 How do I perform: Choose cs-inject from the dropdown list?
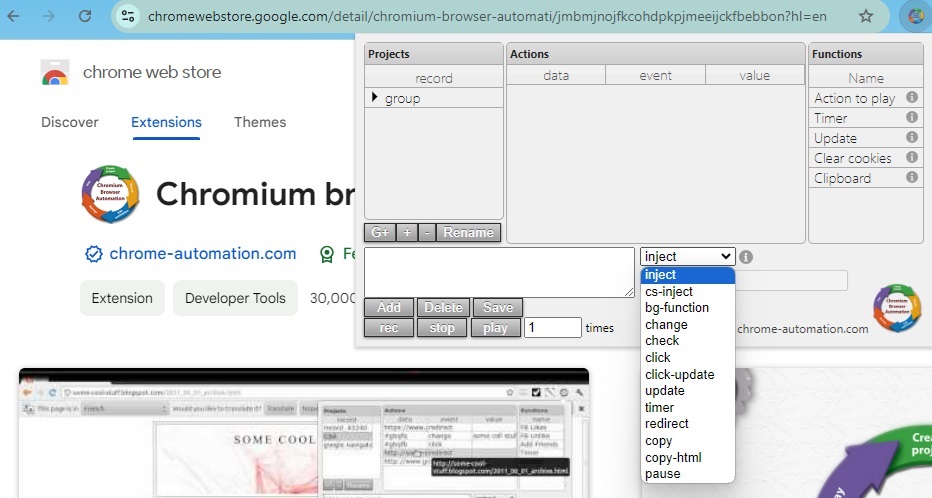point(688,291)
